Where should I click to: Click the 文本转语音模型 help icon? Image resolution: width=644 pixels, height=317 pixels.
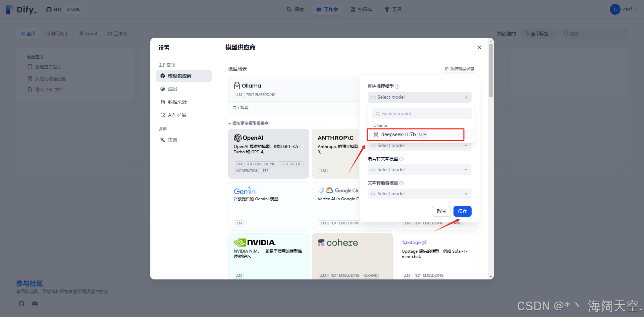coord(401,183)
